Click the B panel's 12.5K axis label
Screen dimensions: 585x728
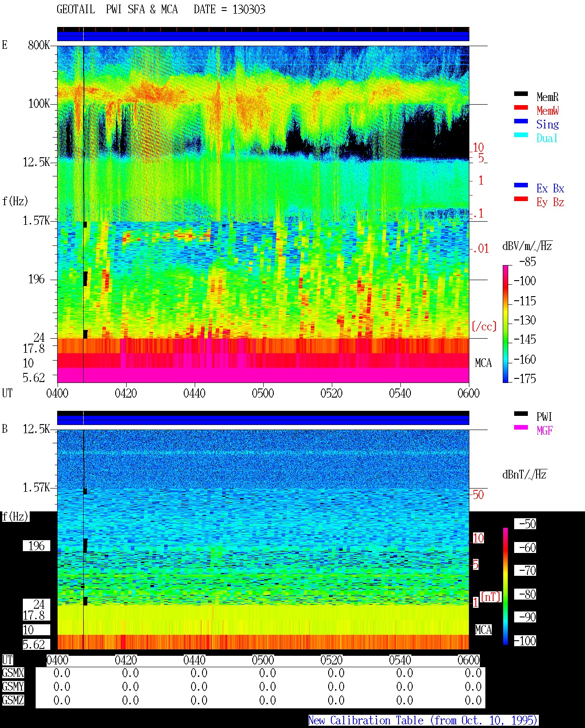[36, 429]
